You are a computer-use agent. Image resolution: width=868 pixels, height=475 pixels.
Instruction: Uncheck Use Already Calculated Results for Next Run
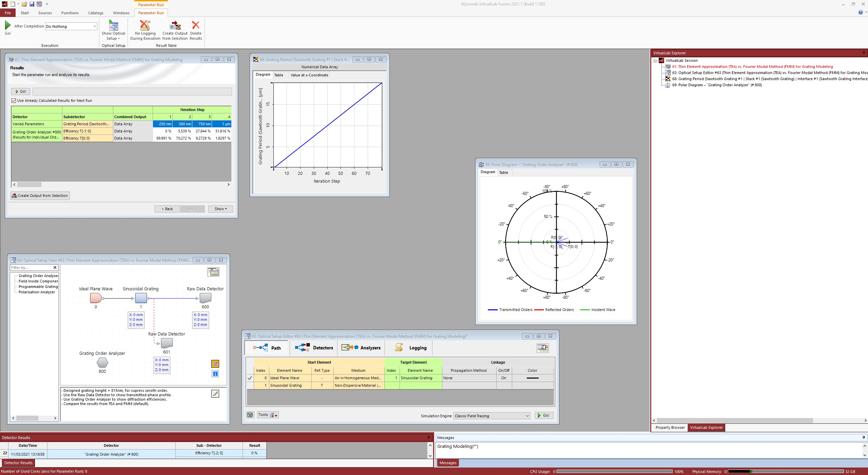14,101
